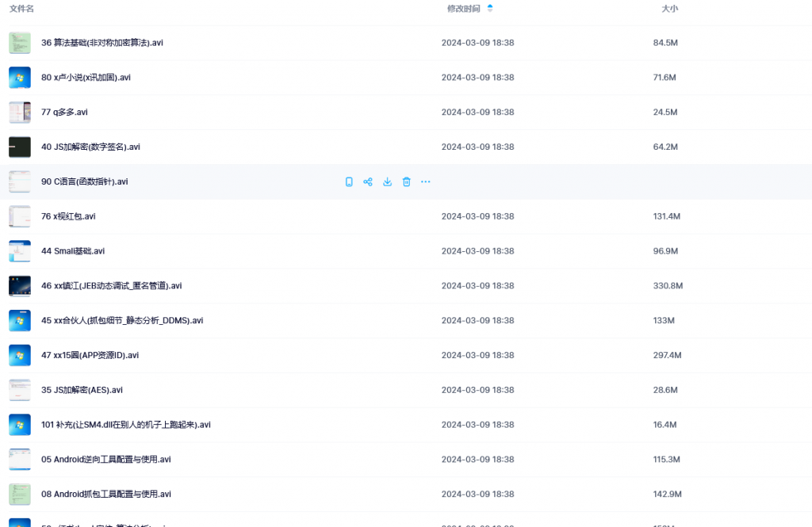Click modified time of 35 JS加解密(AES).avi row
This screenshot has height=527, width=812.
click(x=477, y=389)
